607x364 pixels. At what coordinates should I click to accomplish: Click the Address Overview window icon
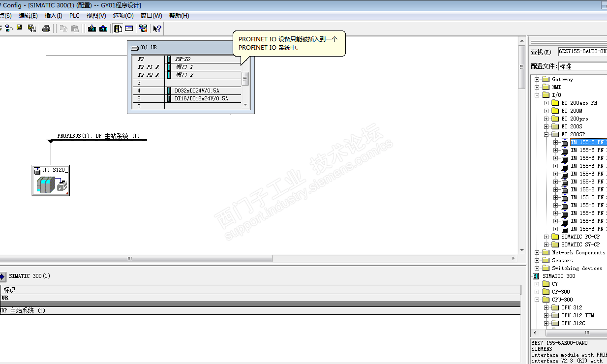[129, 28]
